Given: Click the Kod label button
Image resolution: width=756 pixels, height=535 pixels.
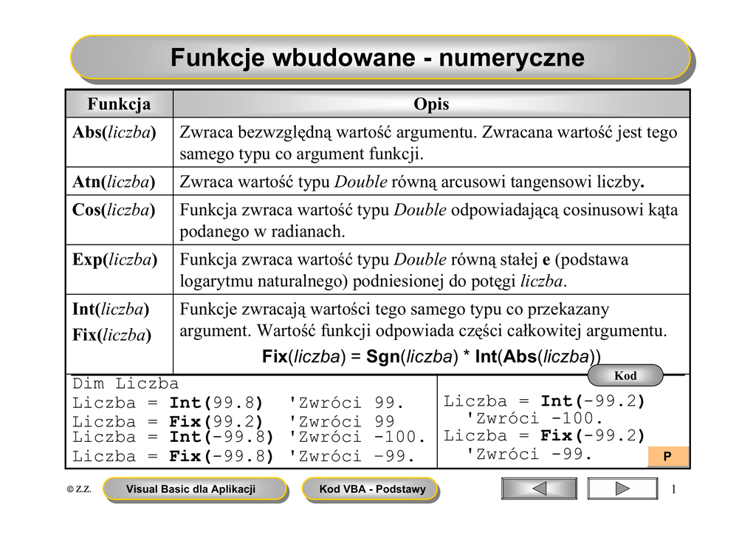Looking at the screenshot, I should click(x=625, y=376).
